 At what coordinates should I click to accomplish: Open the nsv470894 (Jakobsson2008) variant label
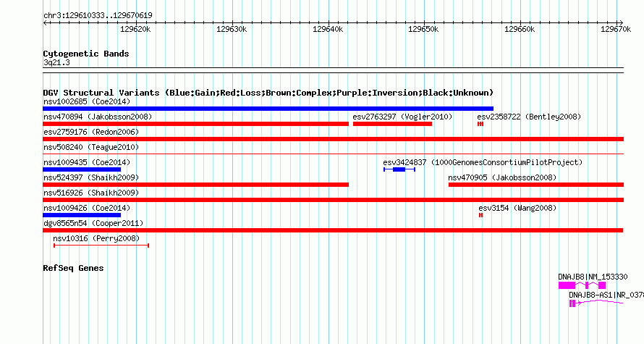coord(98,117)
